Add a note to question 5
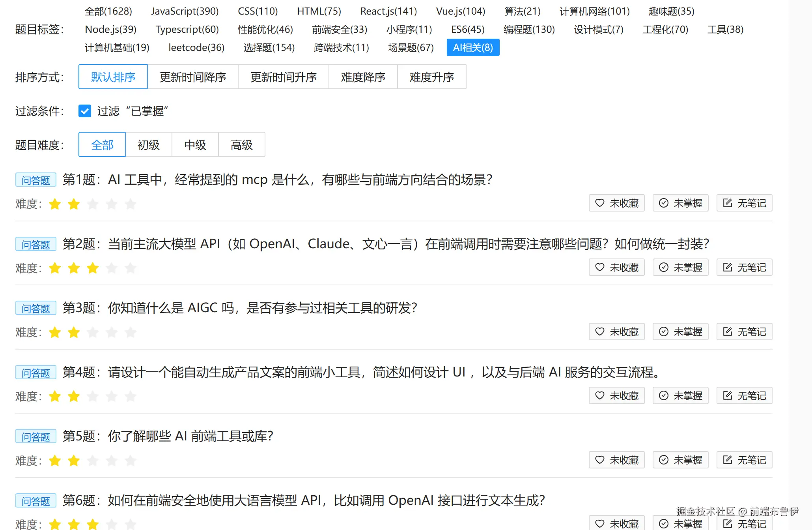Screen dimensions: 812x530 point(744,459)
